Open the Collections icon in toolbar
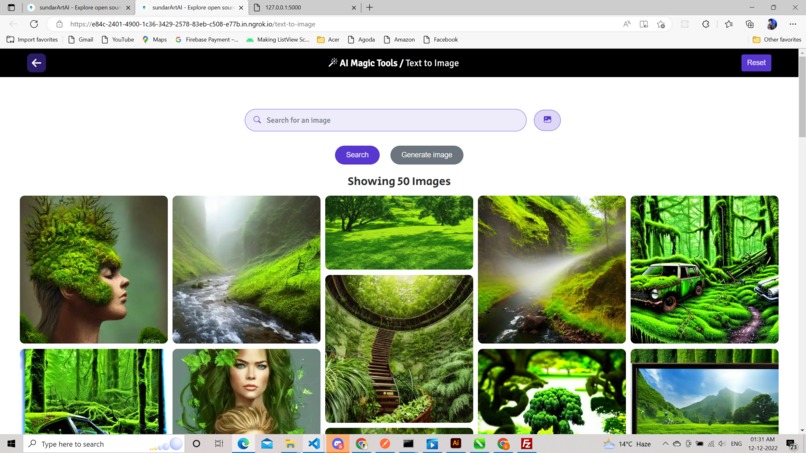This screenshot has height=453, width=806. 749,24
